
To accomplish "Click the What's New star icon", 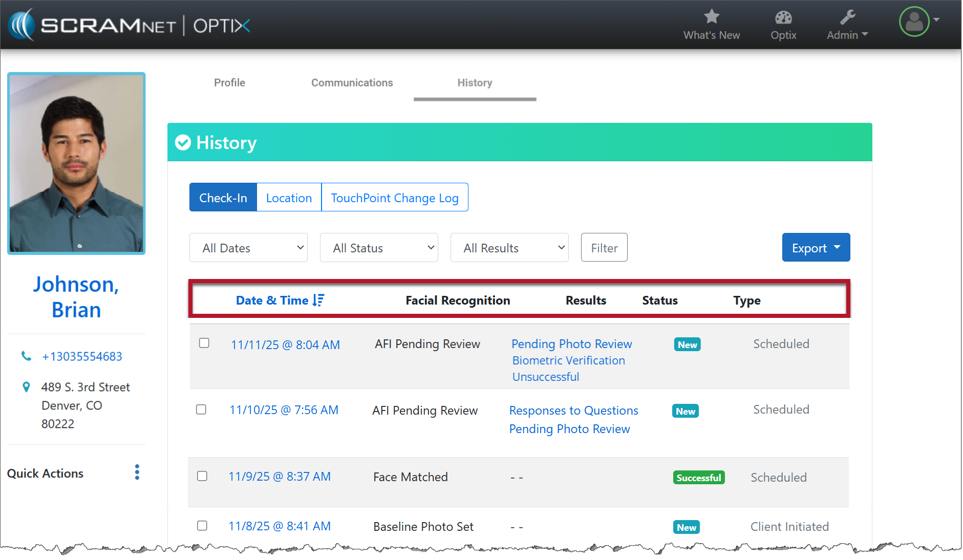I will 711,17.
